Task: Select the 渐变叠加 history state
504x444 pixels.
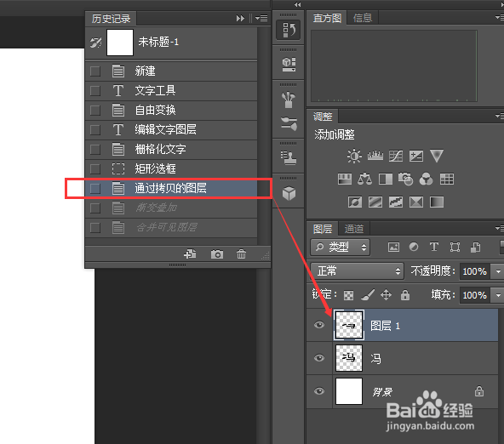Action: [x=171, y=208]
